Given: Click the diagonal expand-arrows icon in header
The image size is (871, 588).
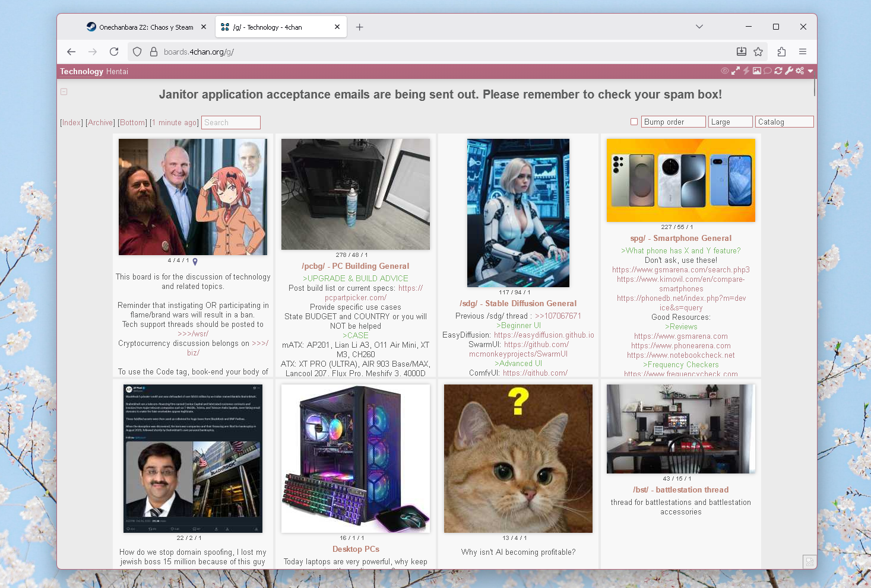Looking at the screenshot, I should [x=736, y=71].
